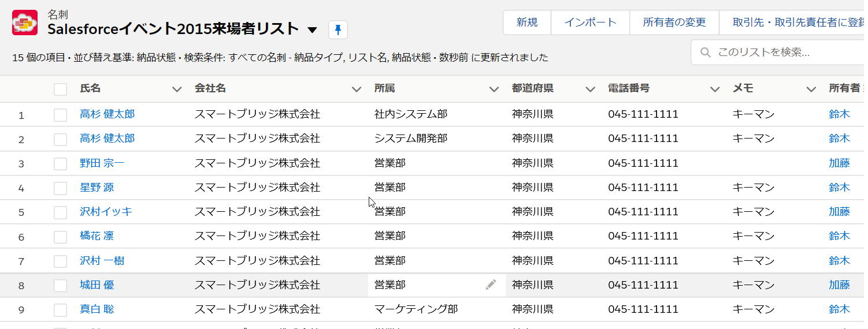Image resolution: width=868 pixels, height=329 pixels.
Task: Click キーマン memo in 星野 源 row
Action: (754, 188)
